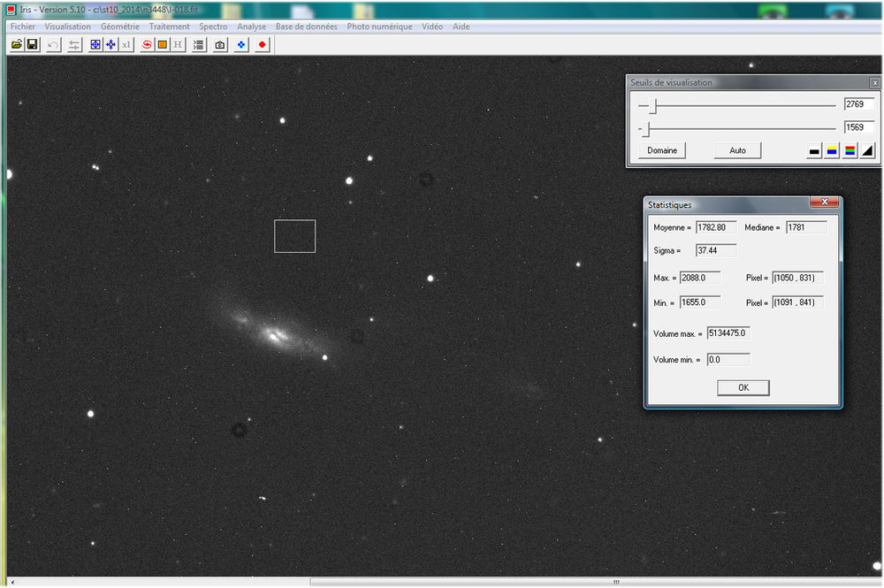Click the red dot record icon

263,44
